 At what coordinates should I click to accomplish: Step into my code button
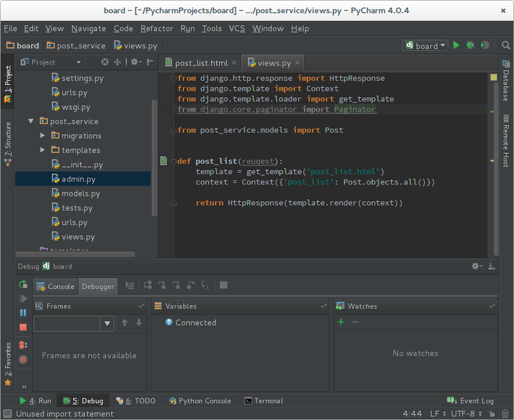(x=177, y=285)
